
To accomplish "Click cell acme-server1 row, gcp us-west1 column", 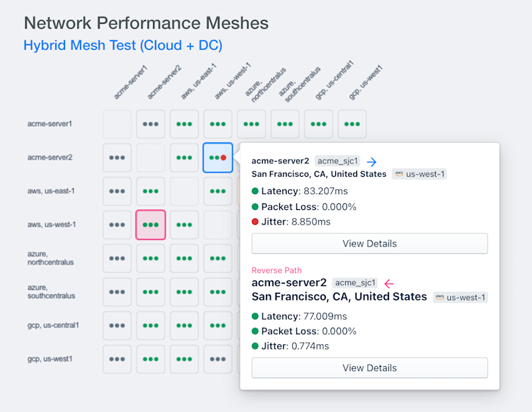I will coord(352,124).
